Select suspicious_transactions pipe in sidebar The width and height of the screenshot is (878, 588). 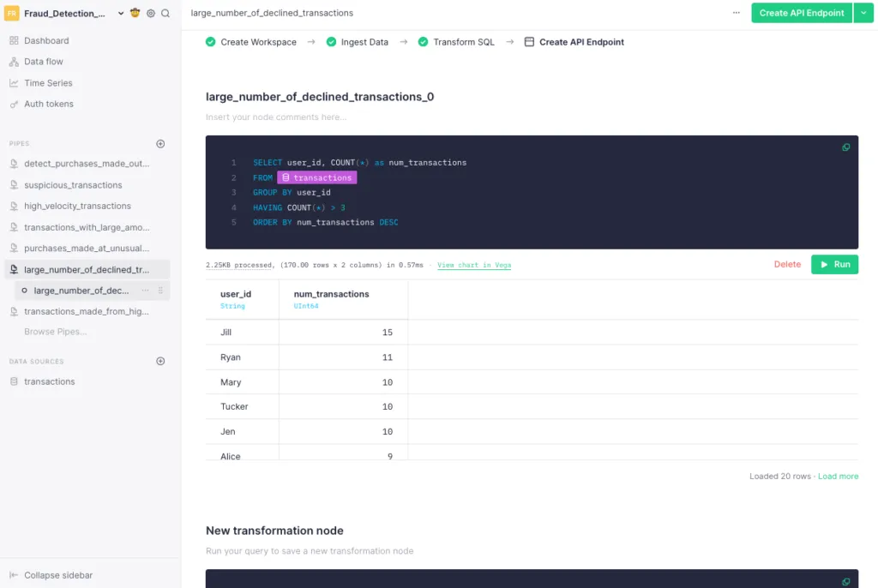[73, 185]
